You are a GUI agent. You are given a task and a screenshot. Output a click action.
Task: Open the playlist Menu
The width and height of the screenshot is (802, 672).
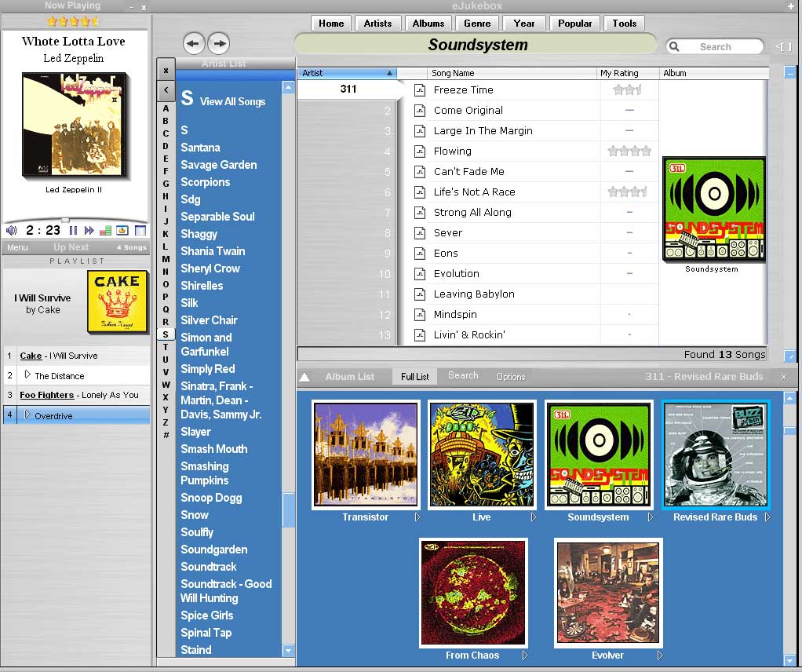(x=17, y=248)
